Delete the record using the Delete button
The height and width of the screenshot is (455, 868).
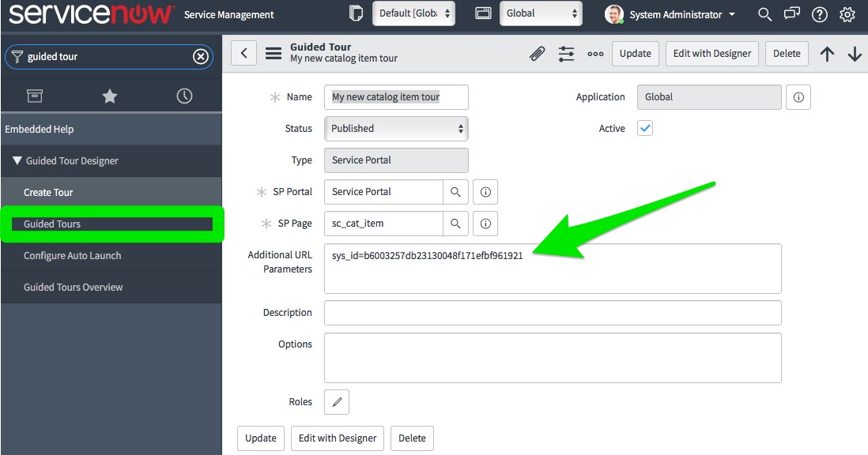click(787, 53)
